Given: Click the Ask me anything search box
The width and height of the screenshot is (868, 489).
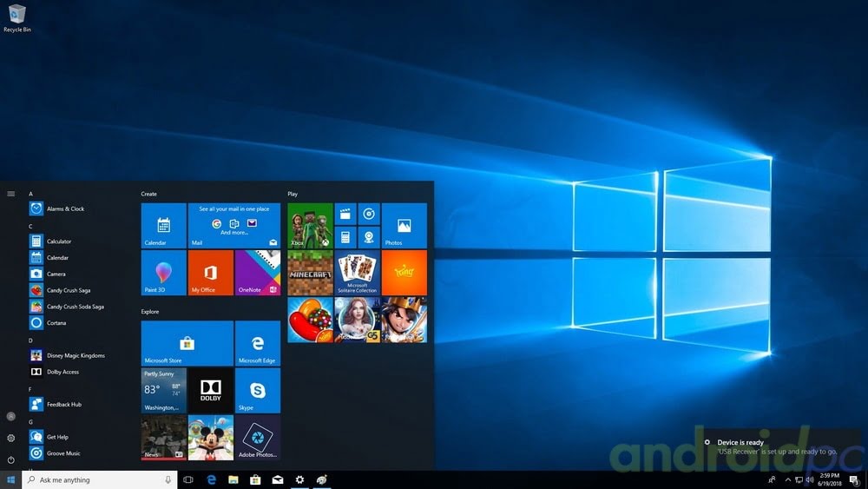Looking at the screenshot, I should click(100, 479).
